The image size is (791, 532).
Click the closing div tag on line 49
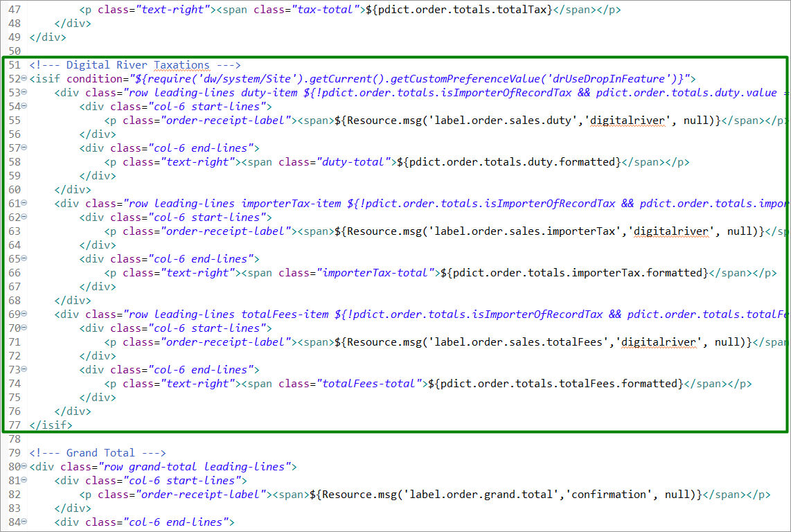[x=48, y=37]
